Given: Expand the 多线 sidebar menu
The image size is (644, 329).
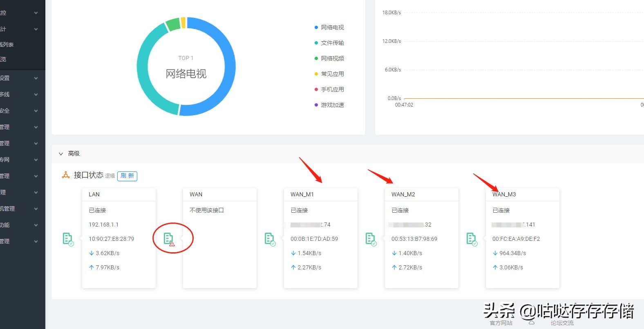Looking at the screenshot, I should pos(20,94).
